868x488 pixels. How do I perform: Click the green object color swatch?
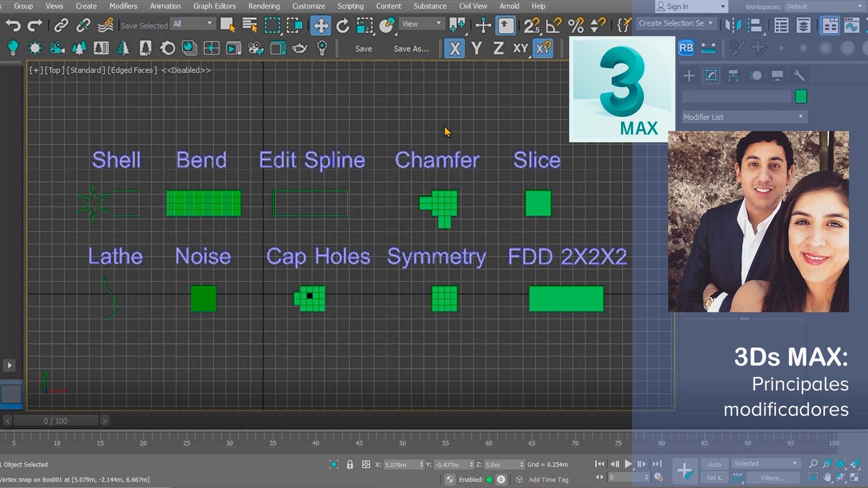point(801,96)
